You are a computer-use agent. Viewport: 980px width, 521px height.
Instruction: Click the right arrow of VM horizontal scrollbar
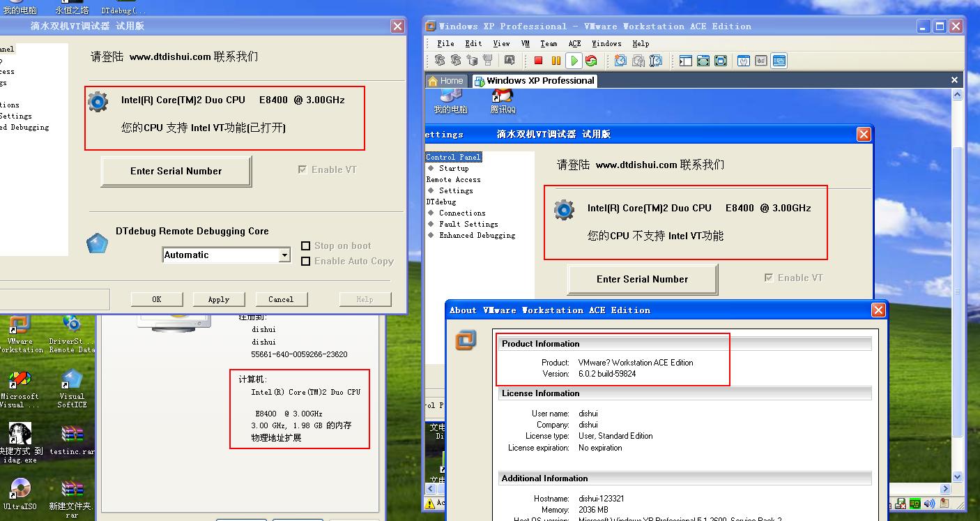tap(946, 489)
